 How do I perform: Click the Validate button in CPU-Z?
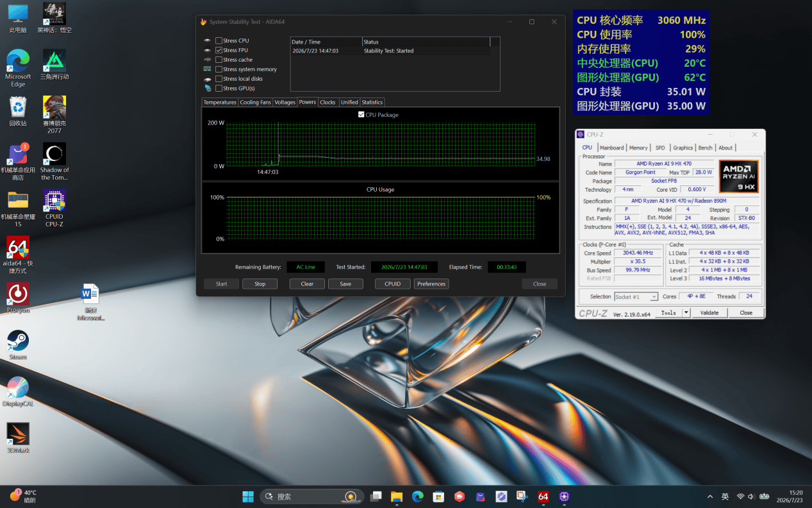(x=709, y=312)
